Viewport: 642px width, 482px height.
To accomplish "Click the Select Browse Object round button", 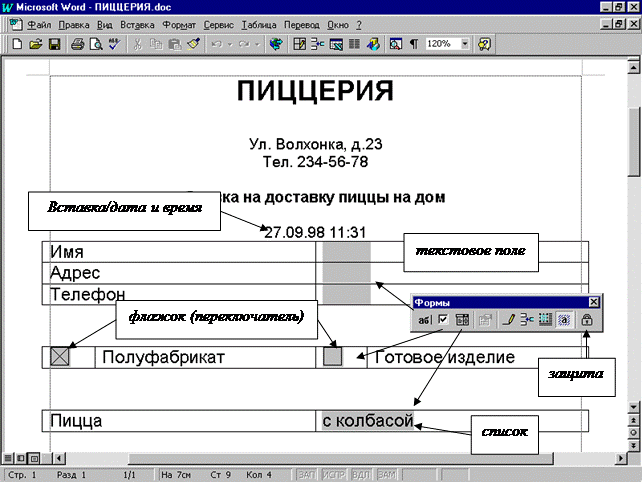I will 633,432.
